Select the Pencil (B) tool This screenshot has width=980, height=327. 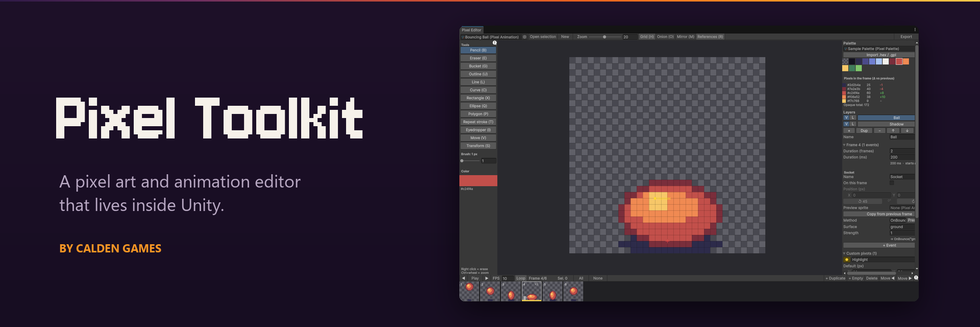(x=478, y=50)
